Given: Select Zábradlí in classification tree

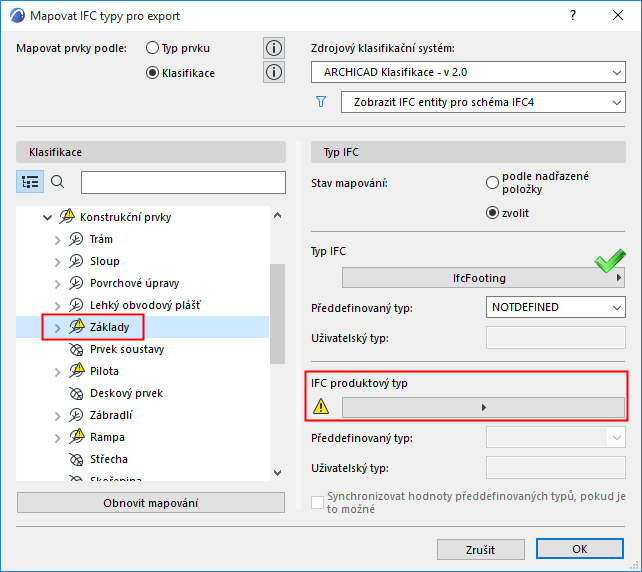Looking at the screenshot, I should pos(111,415).
